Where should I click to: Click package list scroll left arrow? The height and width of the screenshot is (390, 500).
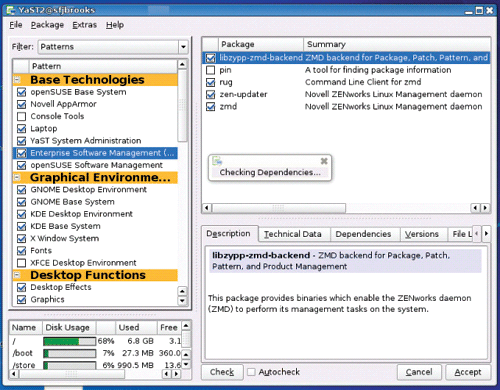pos(207,208)
